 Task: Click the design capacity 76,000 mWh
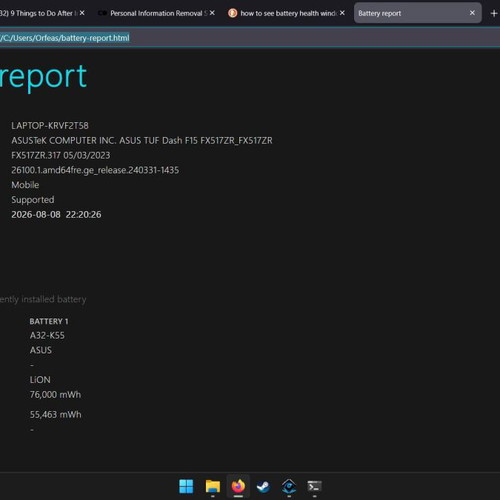tap(55, 395)
